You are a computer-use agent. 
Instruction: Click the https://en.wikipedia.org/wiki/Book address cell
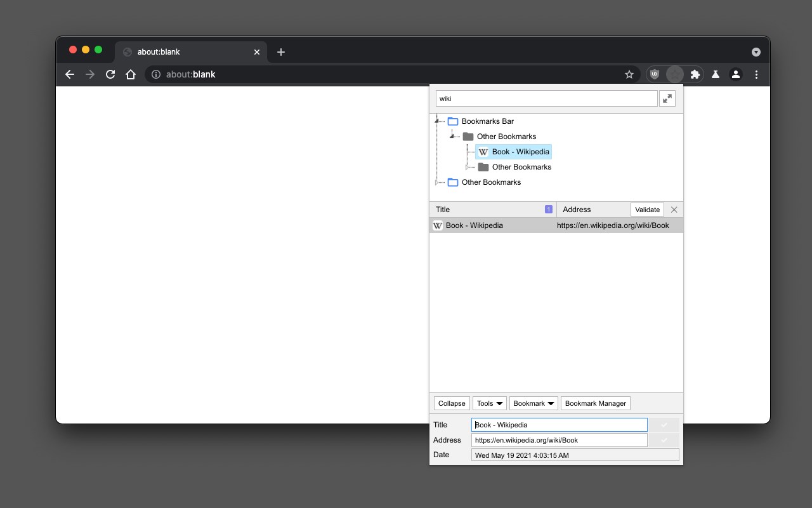tap(613, 225)
